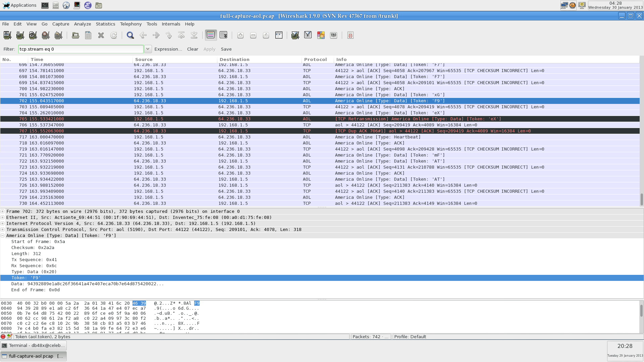
Task: Stop the running capture icon
Action: coord(46,35)
